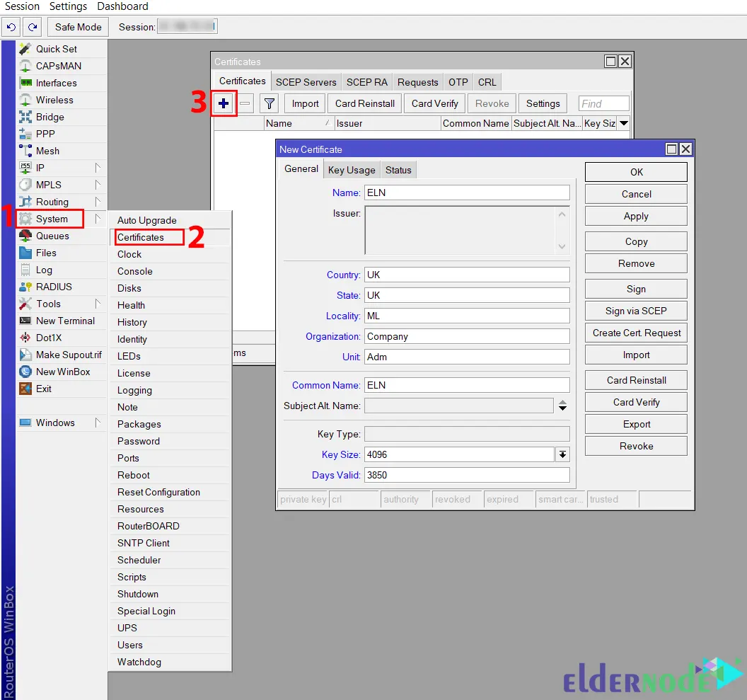Click the filter funnel icon
This screenshot has width=747, height=700.
(x=269, y=103)
